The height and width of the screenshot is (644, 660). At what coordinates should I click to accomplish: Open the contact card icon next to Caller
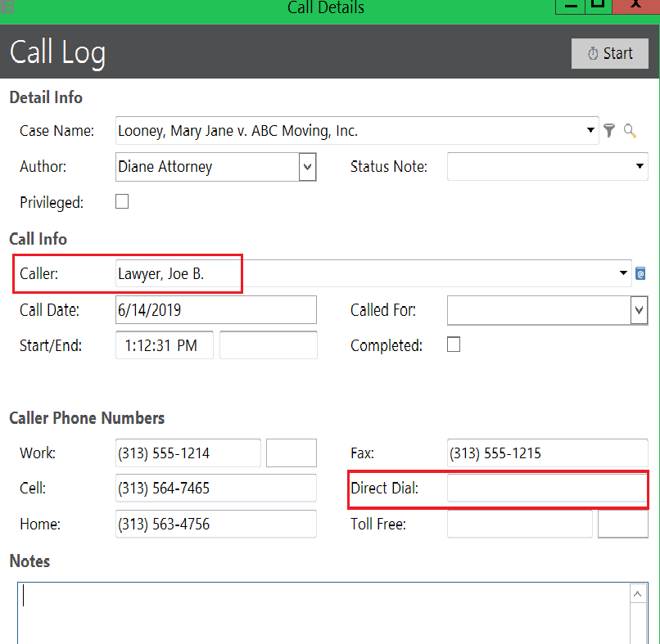[640, 274]
